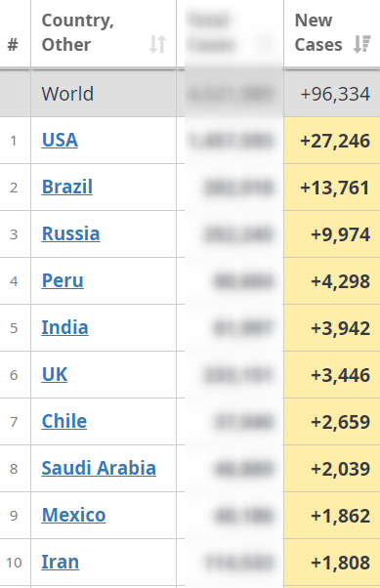Sort by Country, Other column arrows
Image resolution: width=380 pixels, height=588 pixels.
pos(157,44)
